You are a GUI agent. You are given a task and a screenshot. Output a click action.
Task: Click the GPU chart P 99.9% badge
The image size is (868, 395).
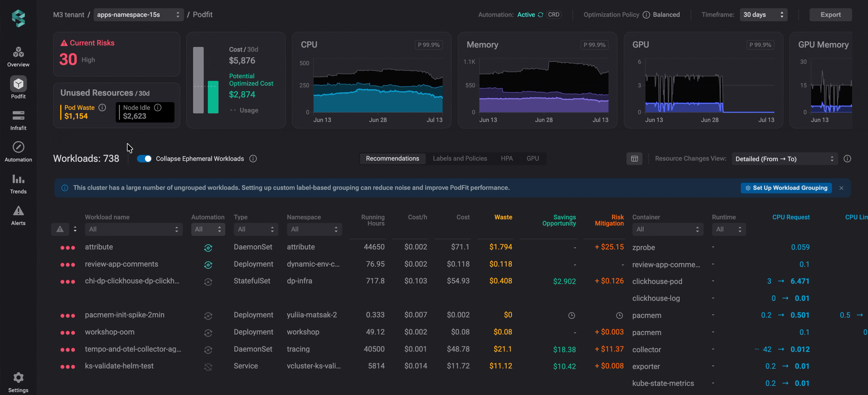pyautogui.click(x=760, y=45)
